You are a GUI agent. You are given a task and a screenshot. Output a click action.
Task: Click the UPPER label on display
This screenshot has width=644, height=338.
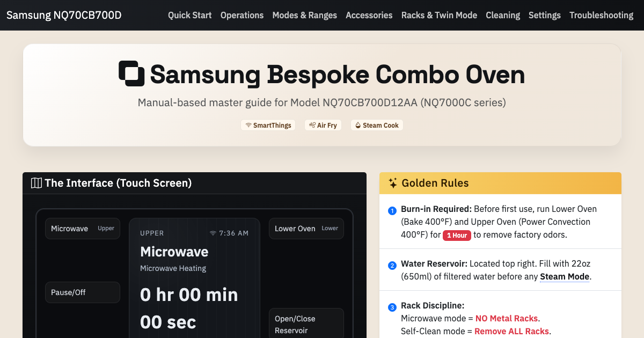click(x=152, y=233)
